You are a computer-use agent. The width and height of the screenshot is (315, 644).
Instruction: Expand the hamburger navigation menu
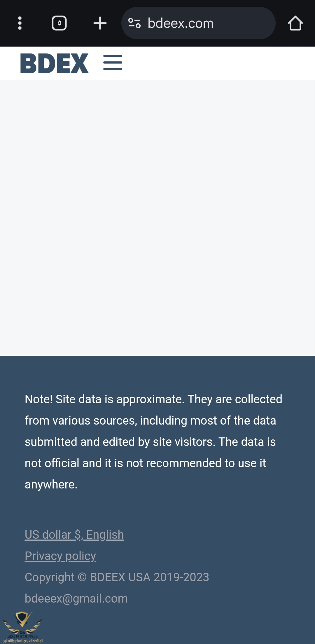[x=113, y=62]
